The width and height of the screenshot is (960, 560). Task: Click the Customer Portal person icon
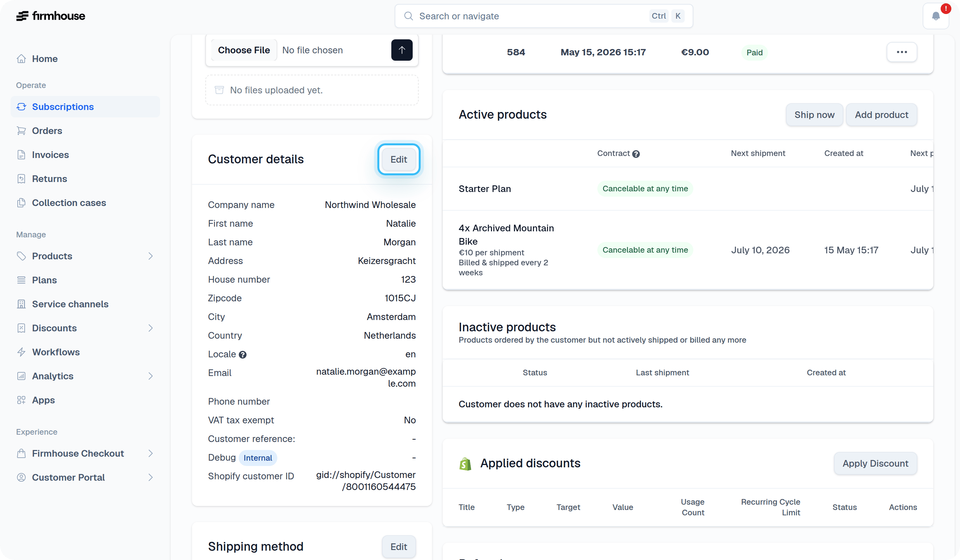pos(21,477)
